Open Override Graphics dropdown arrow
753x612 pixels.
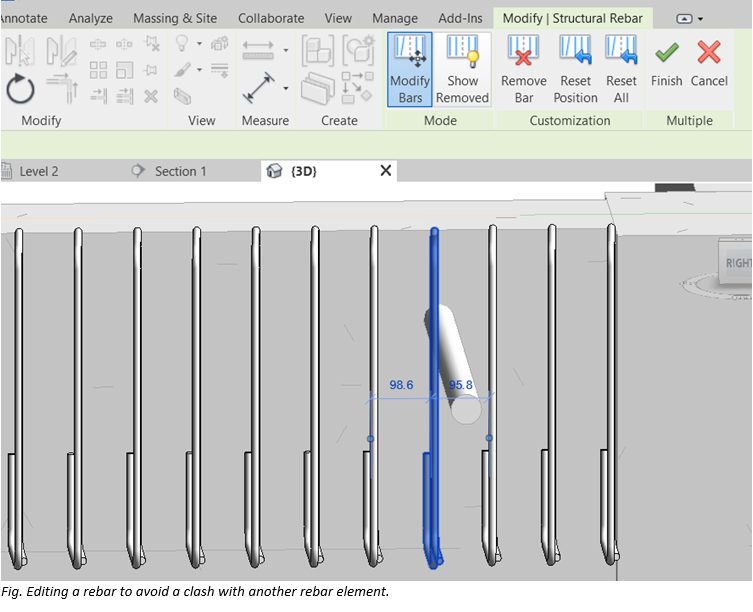[x=199, y=70]
